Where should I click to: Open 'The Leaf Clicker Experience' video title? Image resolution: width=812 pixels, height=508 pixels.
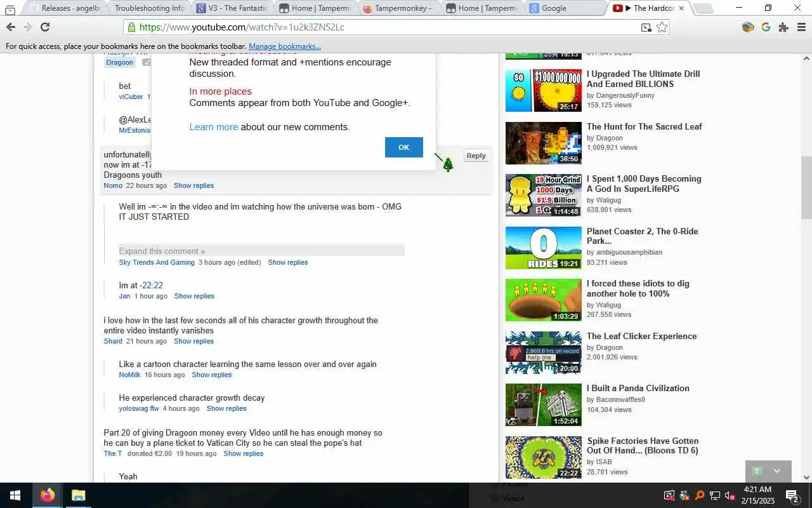pos(641,336)
